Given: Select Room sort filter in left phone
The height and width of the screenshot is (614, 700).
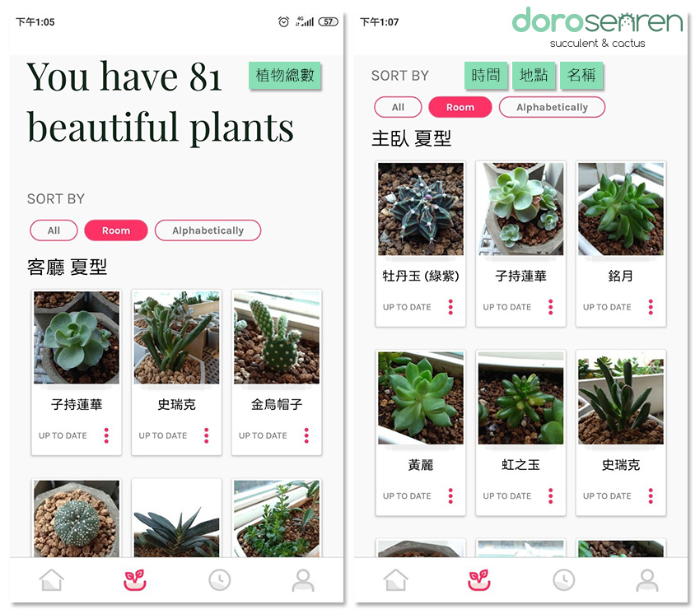Looking at the screenshot, I should pyautogui.click(x=116, y=230).
